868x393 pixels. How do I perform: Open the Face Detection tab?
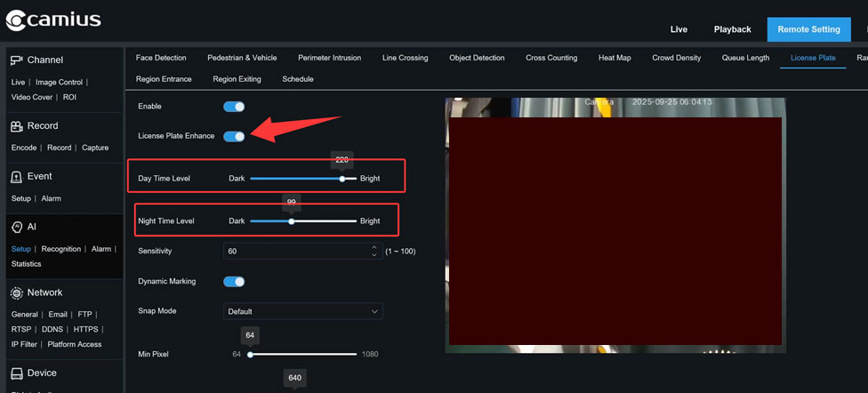pos(161,58)
